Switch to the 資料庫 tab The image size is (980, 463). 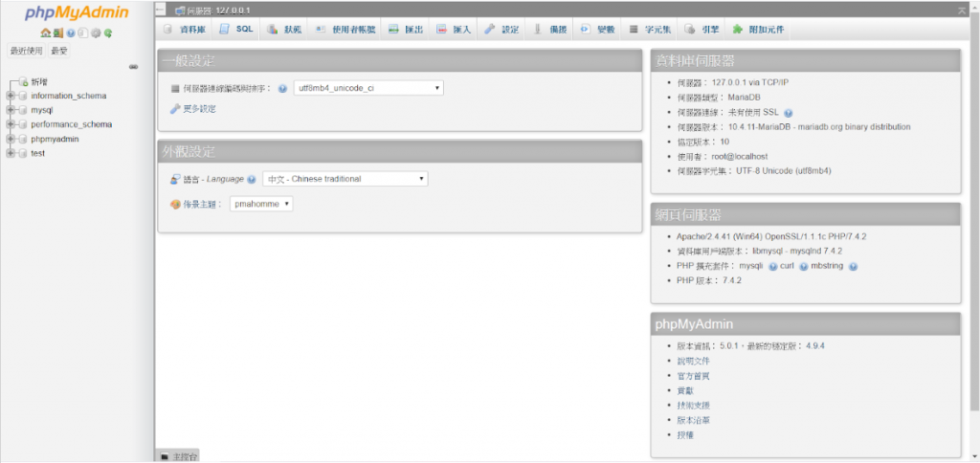click(x=184, y=30)
